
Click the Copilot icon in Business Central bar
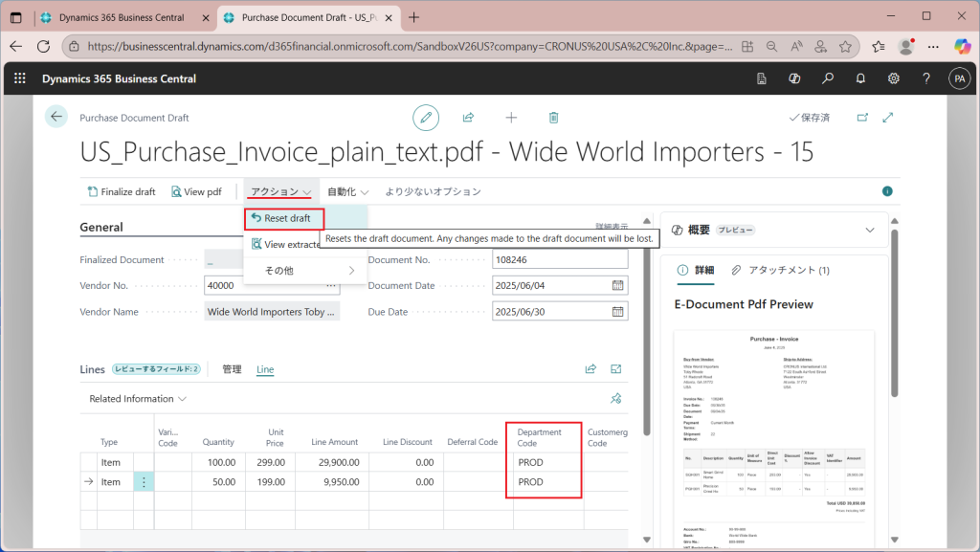[794, 78]
